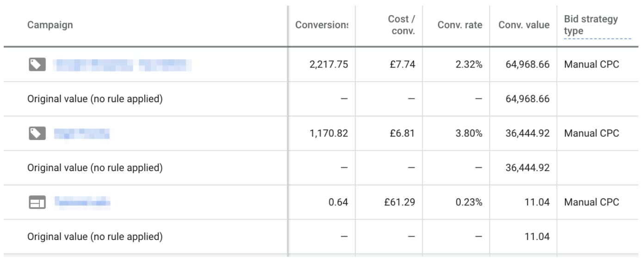
Task: Click the first Original value (no rule applied) row label
Action: click(95, 99)
